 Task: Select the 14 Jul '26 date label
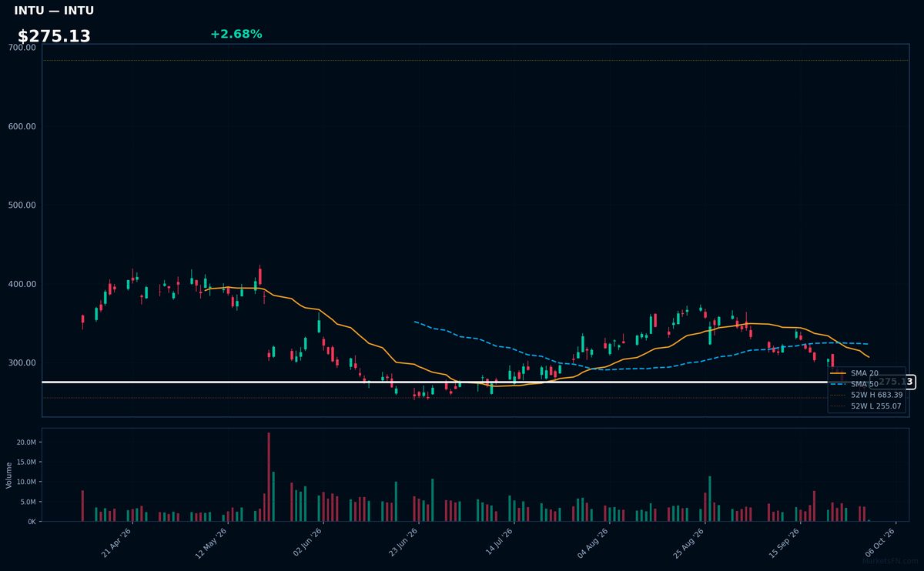click(x=498, y=543)
